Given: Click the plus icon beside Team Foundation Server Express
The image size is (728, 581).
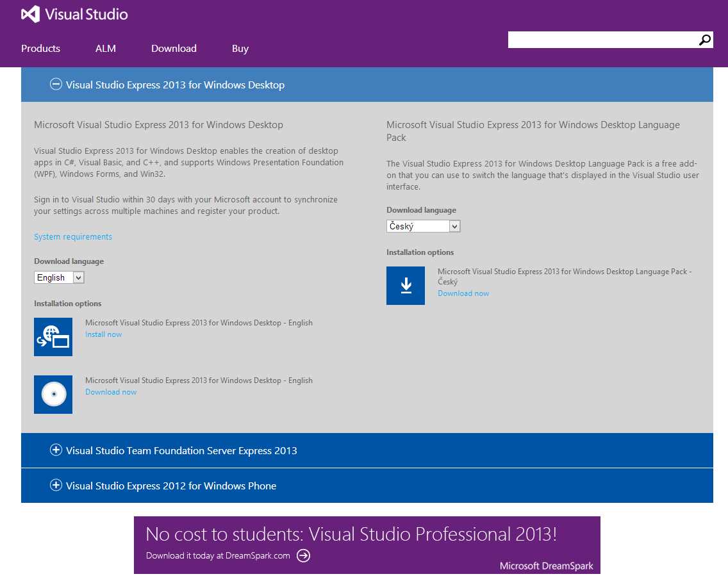Looking at the screenshot, I should click(56, 450).
